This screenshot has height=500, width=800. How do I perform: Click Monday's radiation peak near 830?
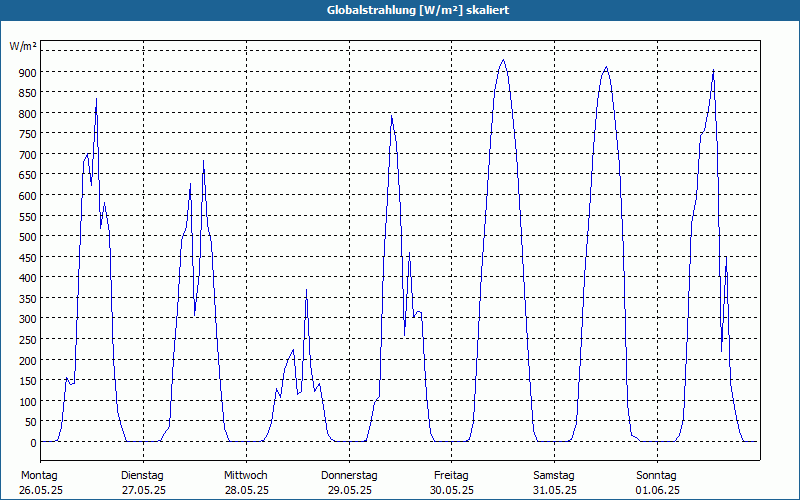[x=96, y=99]
